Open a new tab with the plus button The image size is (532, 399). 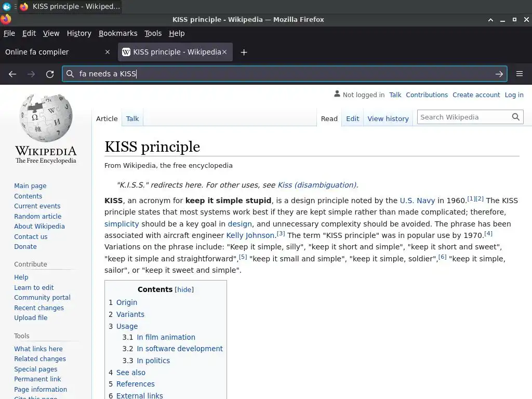pyautogui.click(x=244, y=52)
